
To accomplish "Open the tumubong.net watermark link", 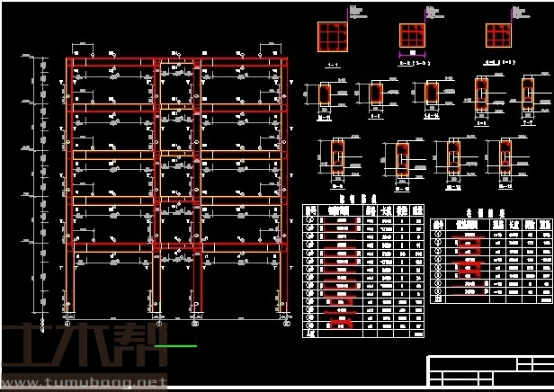I will pos(84,383).
